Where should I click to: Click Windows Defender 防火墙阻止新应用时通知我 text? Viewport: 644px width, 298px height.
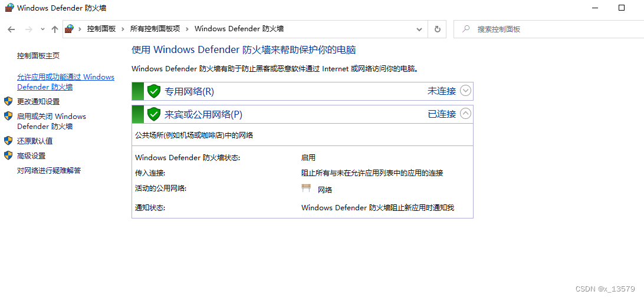tap(377, 208)
